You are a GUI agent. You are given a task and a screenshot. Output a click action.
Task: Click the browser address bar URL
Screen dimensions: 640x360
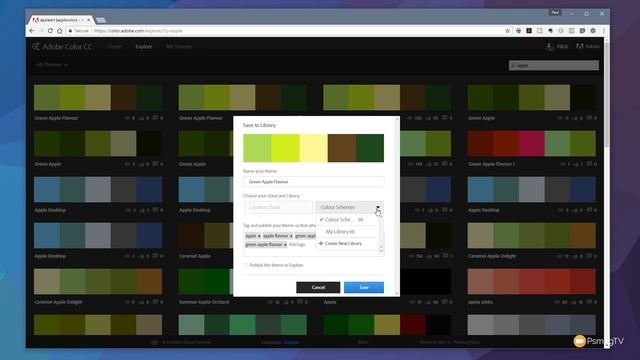point(138,31)
